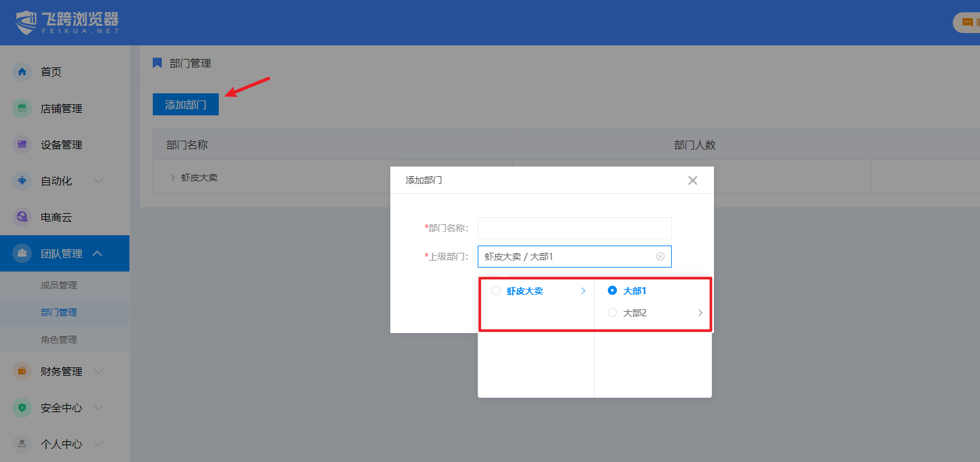Open 成员管理 submenu item
The width and height of the screenshot is (980, 462).
click(59, 285)
